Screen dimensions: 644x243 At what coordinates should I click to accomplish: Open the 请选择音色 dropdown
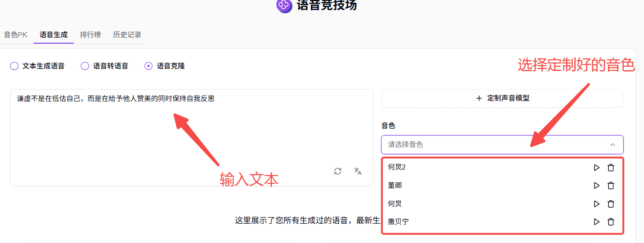click(x=502, y=145)
